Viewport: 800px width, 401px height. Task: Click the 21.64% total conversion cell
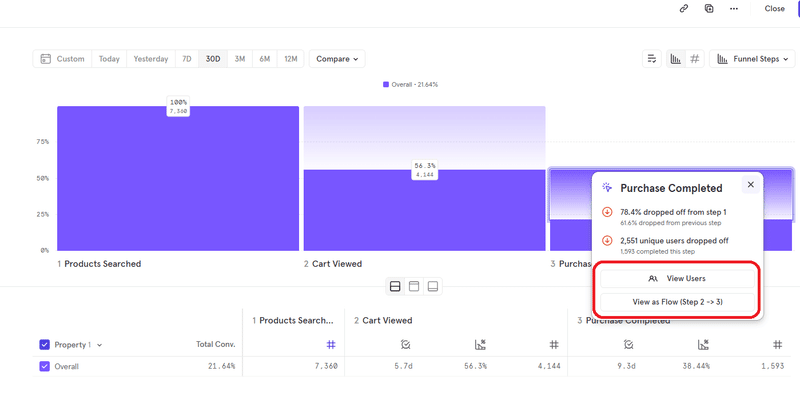(221, 366)
